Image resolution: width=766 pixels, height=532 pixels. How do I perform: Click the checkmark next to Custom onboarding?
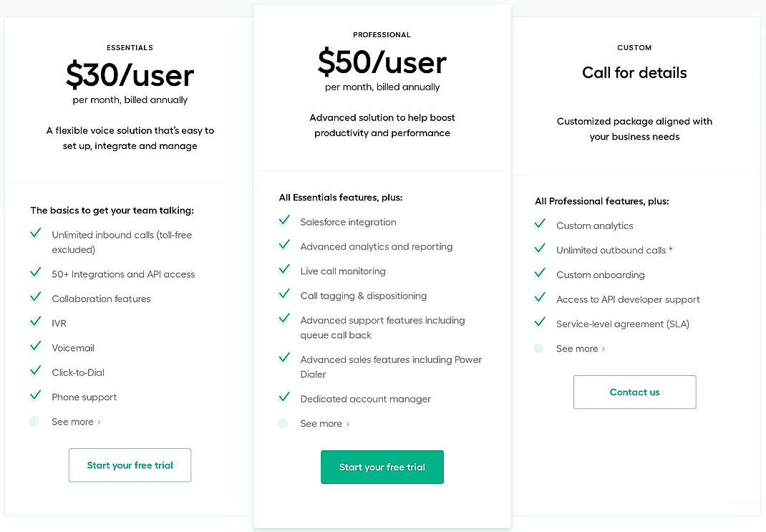click(x=540, y=274)
